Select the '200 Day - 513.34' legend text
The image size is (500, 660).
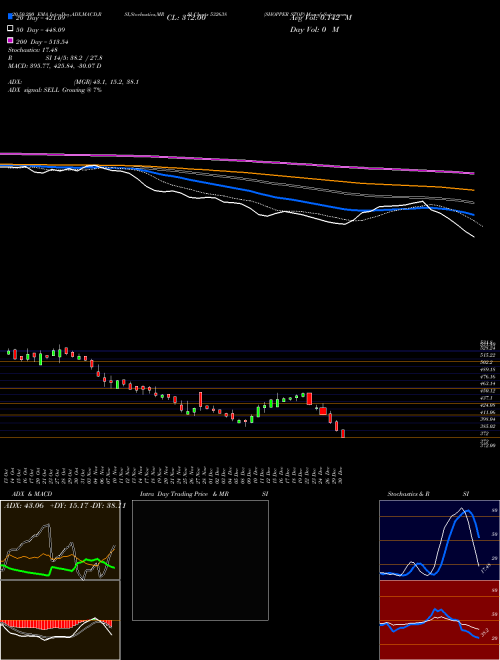point(42,42)
